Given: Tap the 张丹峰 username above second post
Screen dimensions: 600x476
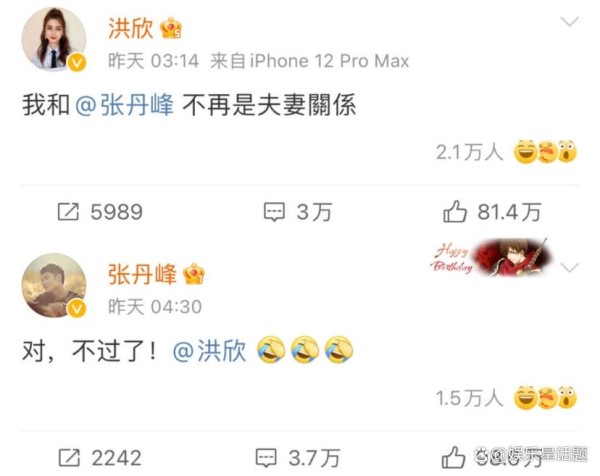Looking at the screenshot, I should [x=142, y=274].
